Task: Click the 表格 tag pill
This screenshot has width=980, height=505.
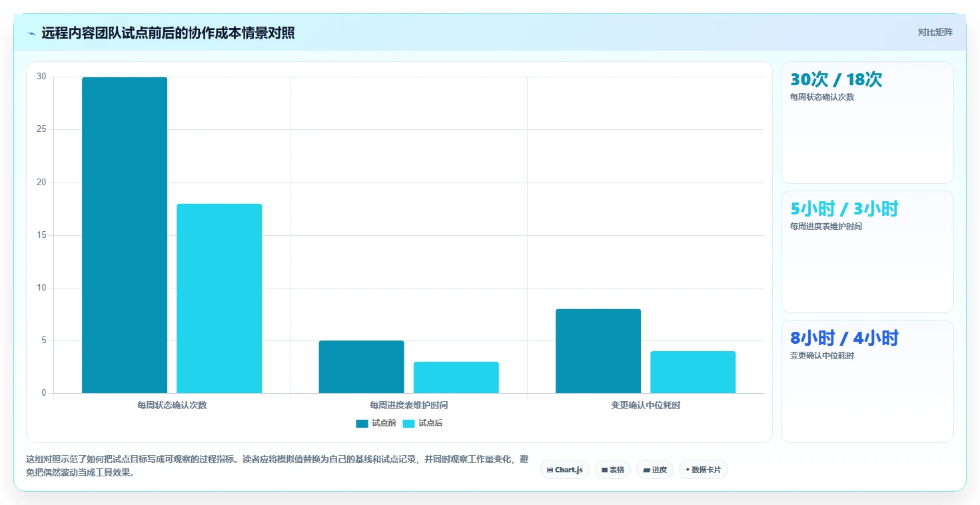Action: pyautogui.click(x=612, y=470)
